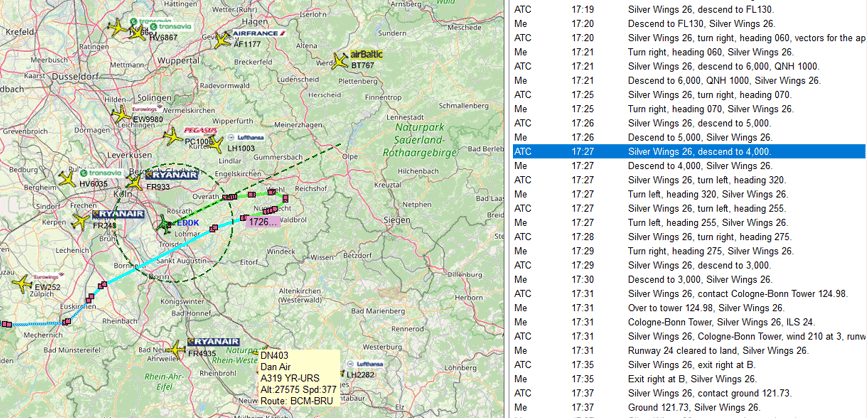
Task: Open the pink 1726 waypoint label
Action: (x=263, y=222)
